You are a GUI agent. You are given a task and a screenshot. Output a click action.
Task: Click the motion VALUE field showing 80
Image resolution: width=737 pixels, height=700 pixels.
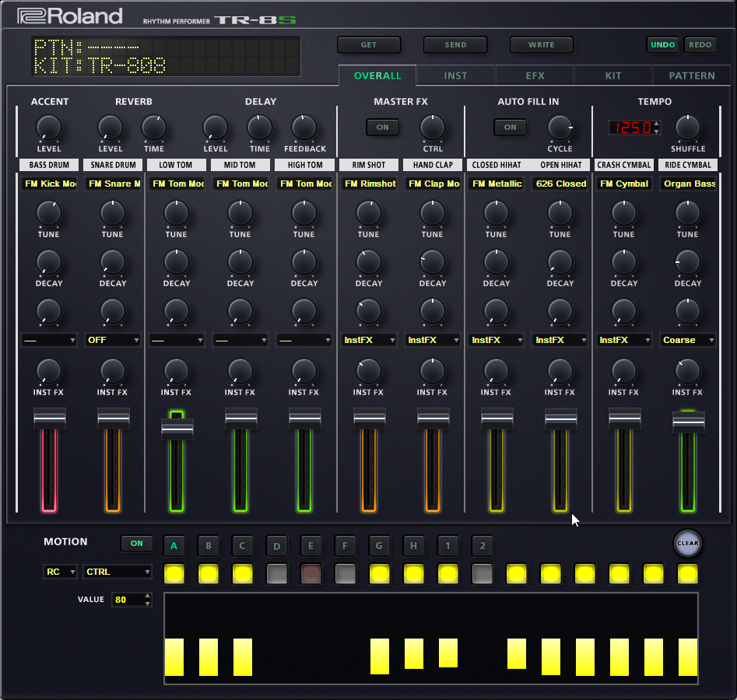[132, 600]
